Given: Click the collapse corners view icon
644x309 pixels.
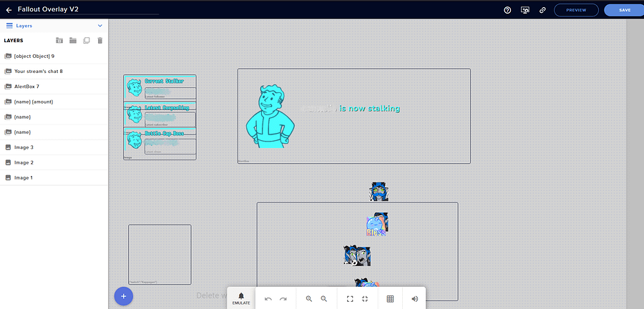Looking at the screenshot, I should pyautogui.click(x=365, y=299).
